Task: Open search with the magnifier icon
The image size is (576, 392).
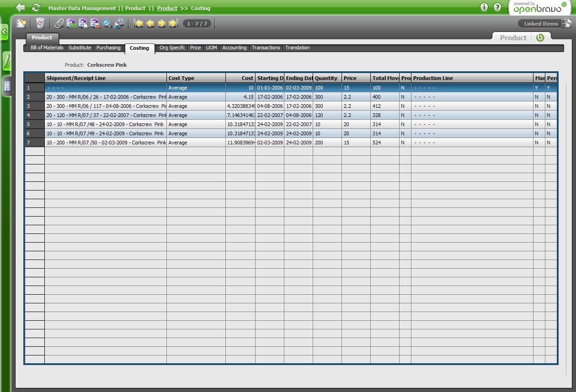Action: (x=107, y=23)
